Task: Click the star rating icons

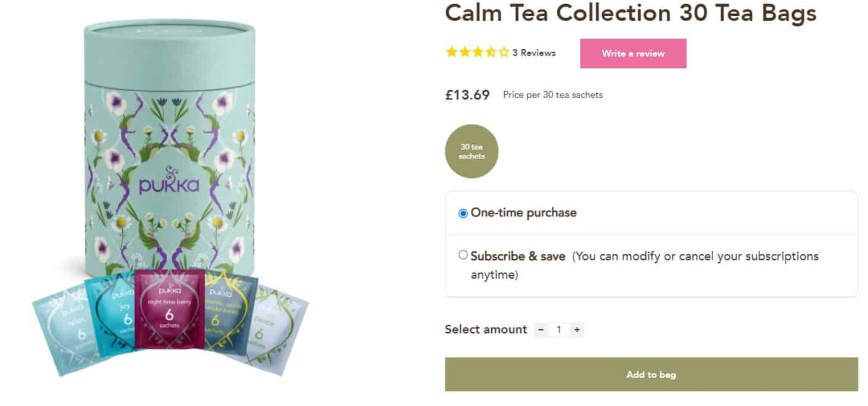Action: tap(477, 52)
